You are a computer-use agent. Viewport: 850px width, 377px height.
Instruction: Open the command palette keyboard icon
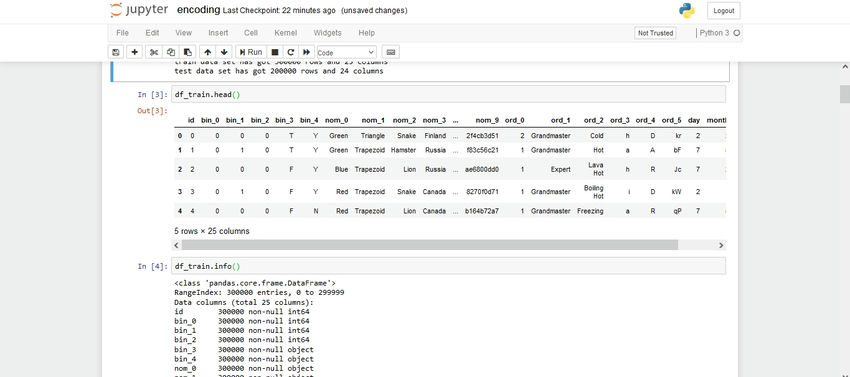pyautogui.click(x=391, y=52)
